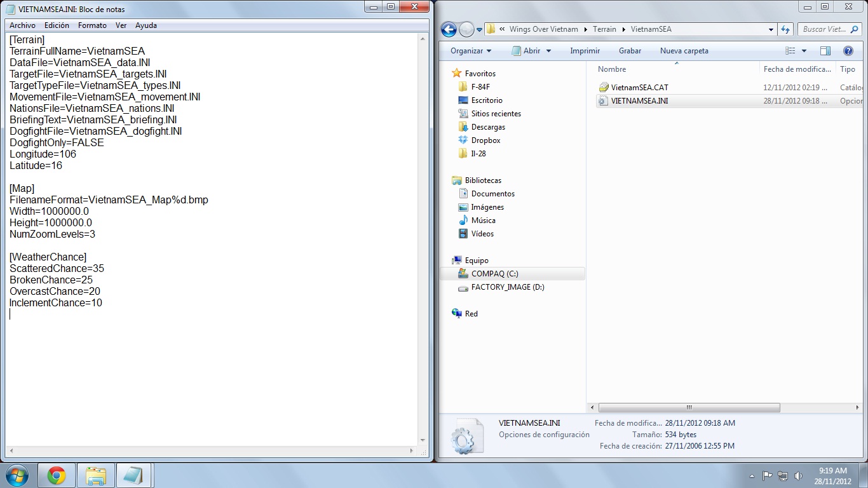Click the volume speaker tray icon
The height and width of the screenshot is (488, 868).
pyautogui.click(x=799, y=476)
